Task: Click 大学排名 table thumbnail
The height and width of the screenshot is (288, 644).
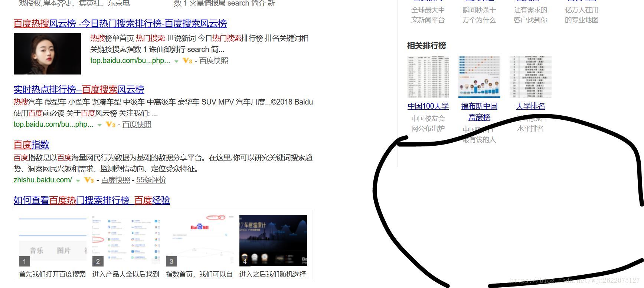Action: (530, 77)
